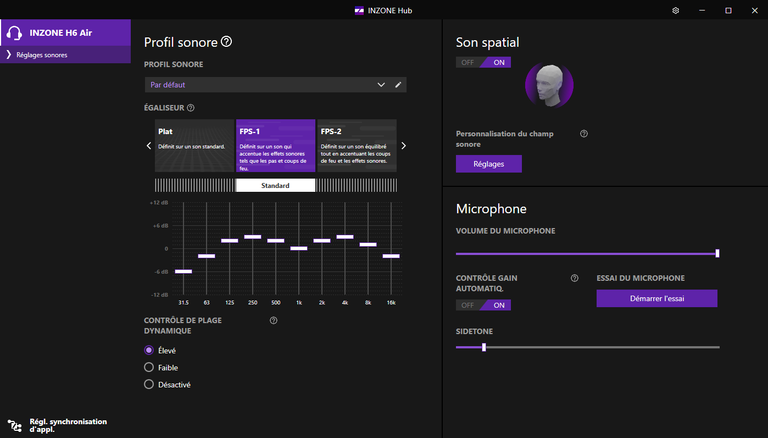Image resolution: width=768 pixels, height=438 pixels.
Task: Open Régl. synchronisation d'appl. link
Action: tap(68, 425)
